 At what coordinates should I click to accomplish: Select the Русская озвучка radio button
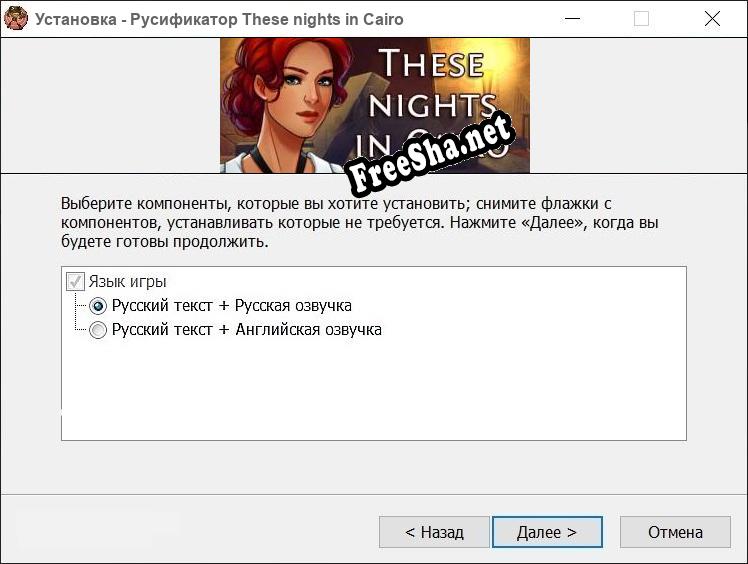[x=98, y=306]
